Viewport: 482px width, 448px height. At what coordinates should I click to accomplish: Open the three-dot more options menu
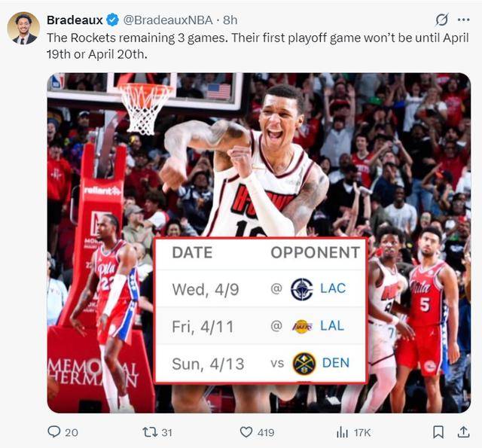point(464,20)
